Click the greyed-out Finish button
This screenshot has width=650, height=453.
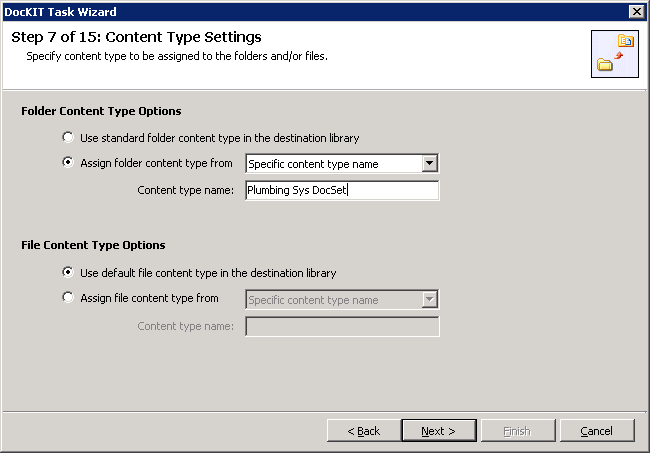pyautogui.click(x=516, y=430)
